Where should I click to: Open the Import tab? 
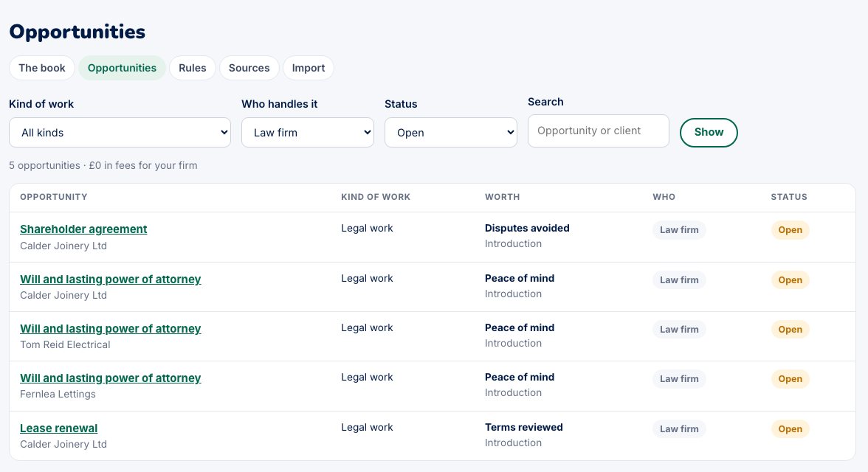tap(309, 68)
